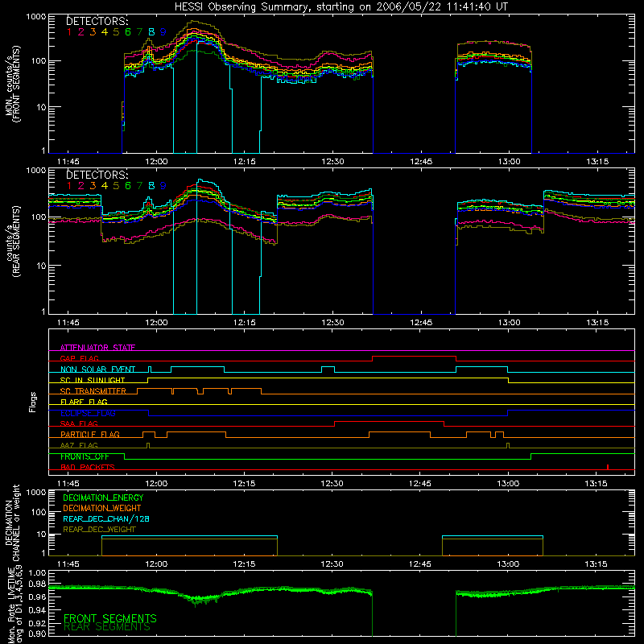
Task: Select the REAR_DEC_WEIGHT legend entry
Action: tap(99, 530)
